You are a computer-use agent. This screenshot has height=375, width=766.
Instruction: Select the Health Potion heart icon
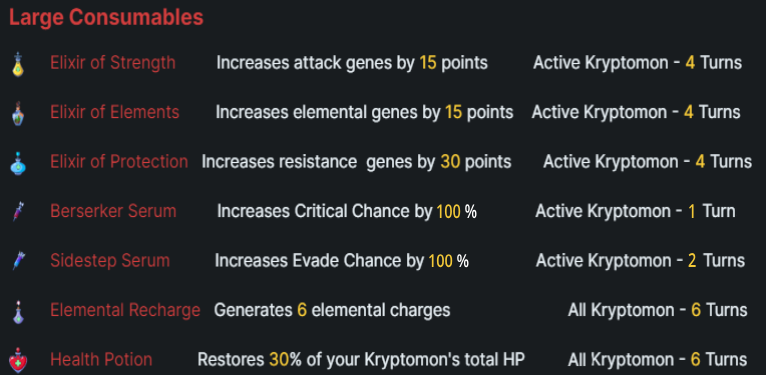point(18,360)
